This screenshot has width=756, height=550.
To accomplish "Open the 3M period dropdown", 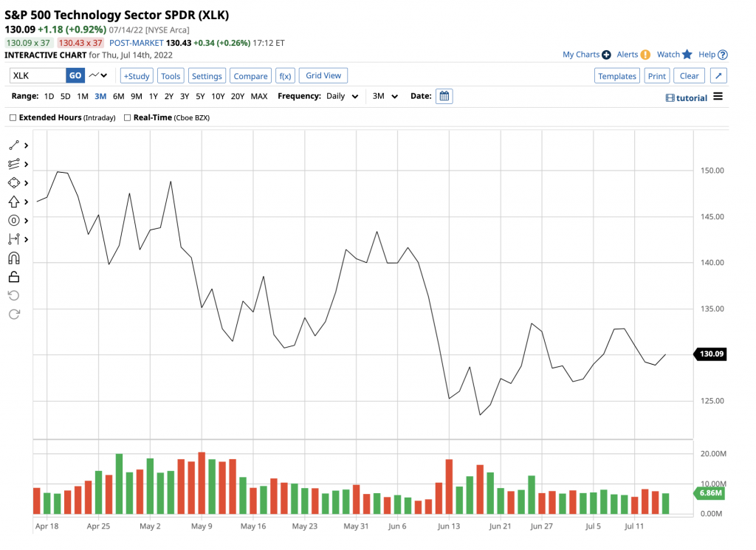I will coord(385,96).
